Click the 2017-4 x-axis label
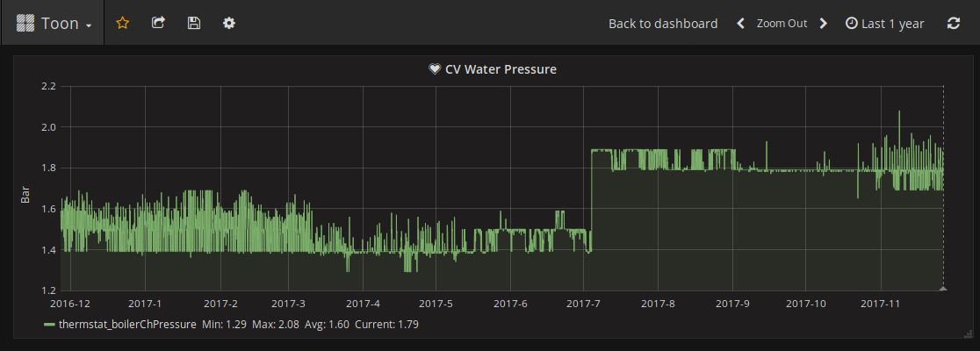Screen dimensions: 980x351 tap(363, 304)
